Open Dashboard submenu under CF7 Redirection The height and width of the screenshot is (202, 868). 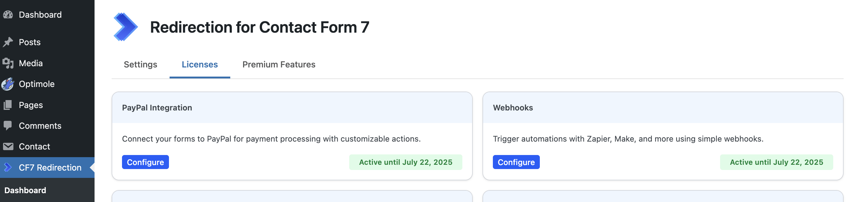(25, 190)
